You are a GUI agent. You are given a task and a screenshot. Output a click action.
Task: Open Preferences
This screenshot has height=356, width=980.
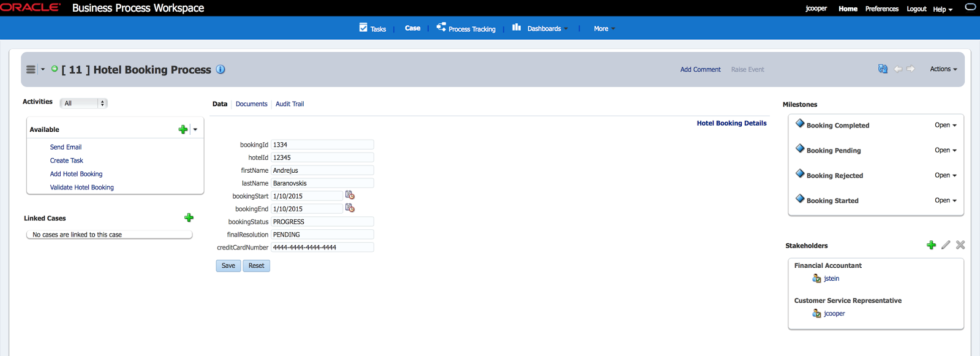(882, 9)
